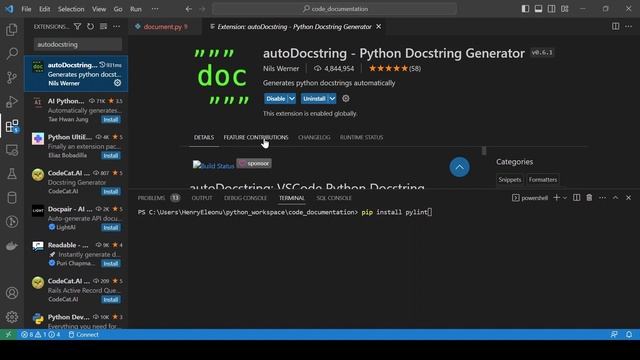Open Disable button dropdown arrow
The image size is (640, 360).
(x=292, y=98)
